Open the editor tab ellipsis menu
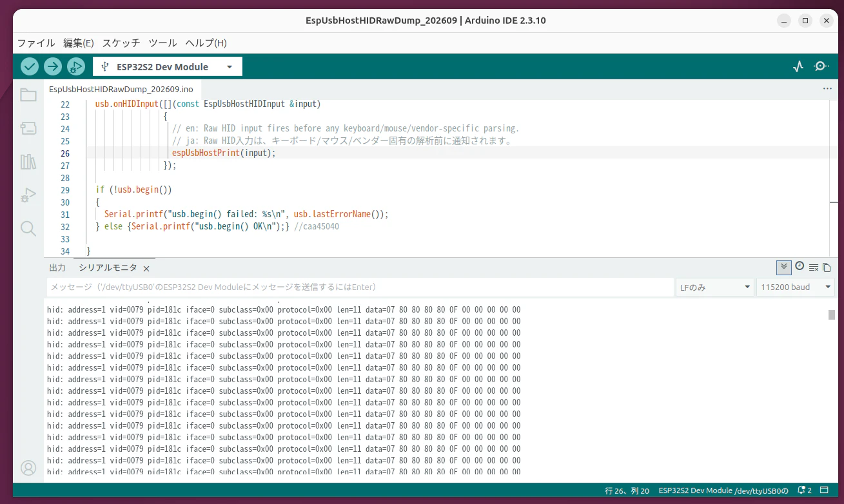Screen dimensions: 844x504 click(827, 88)
